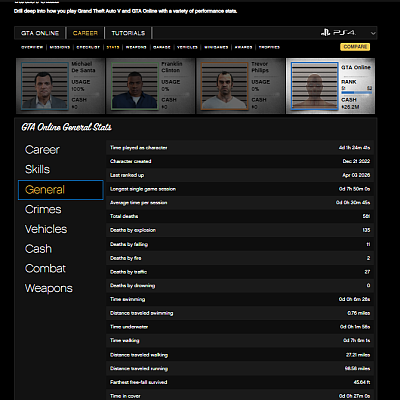This screenshot has width=400, height=400.
Task: Click the PlayStation logo icon
Action: (325, 33)
